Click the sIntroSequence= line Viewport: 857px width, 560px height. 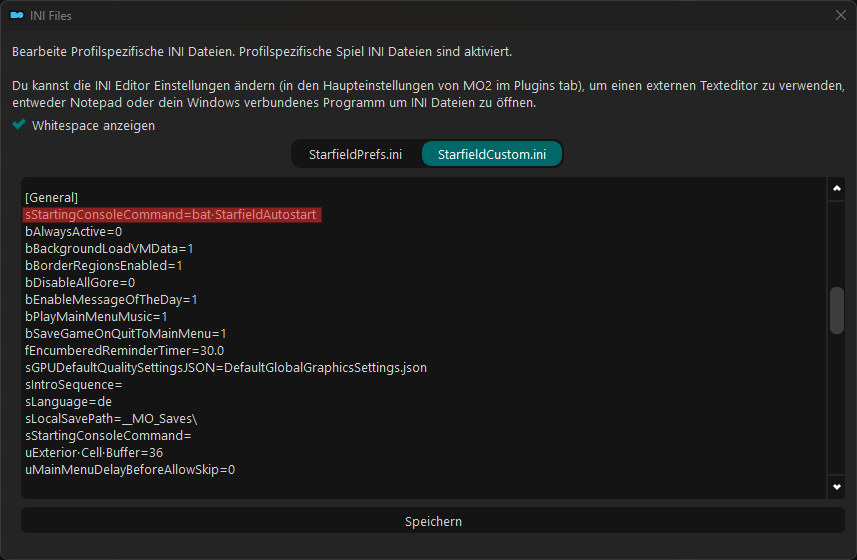73,385
